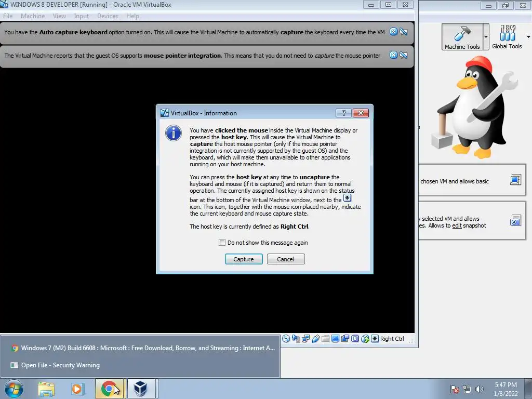Expand the Machine Tools dropdown arrow
532x399 pixels.
pyautogui.click(x=486, y=37)
